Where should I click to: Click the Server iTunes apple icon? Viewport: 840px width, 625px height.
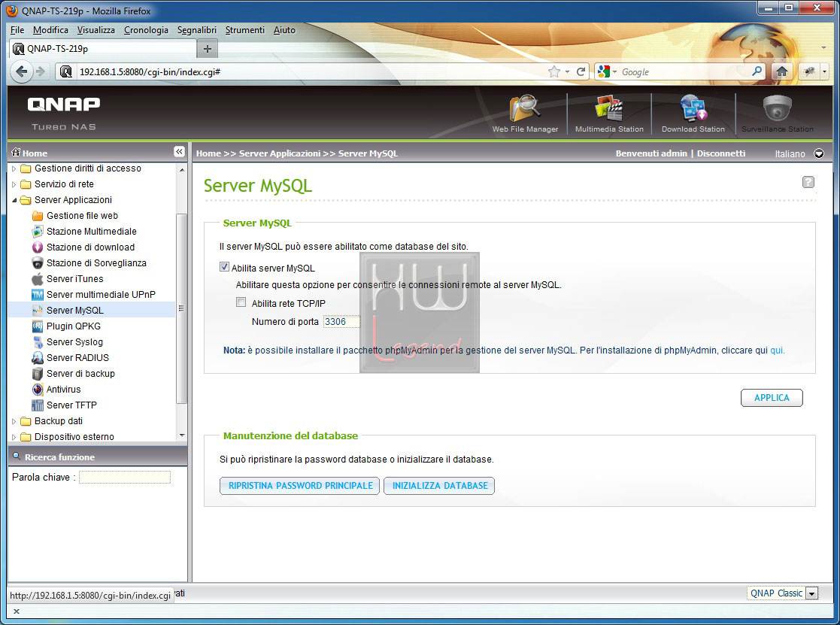click(x=38, y=279)
